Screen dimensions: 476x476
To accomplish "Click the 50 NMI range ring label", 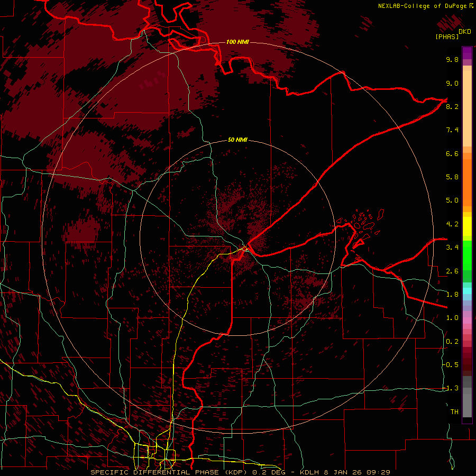I will coord(237,140).
